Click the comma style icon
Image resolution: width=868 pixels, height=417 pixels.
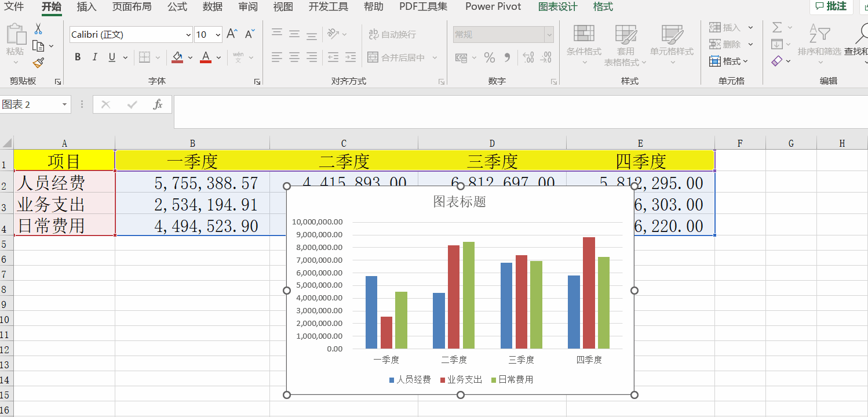click(507, 57)
